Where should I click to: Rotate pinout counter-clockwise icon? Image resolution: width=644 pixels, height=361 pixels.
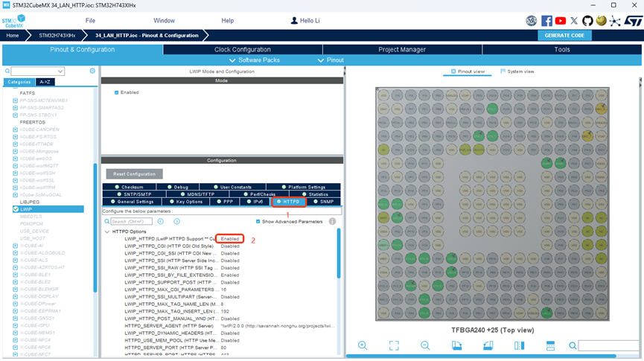488,345
